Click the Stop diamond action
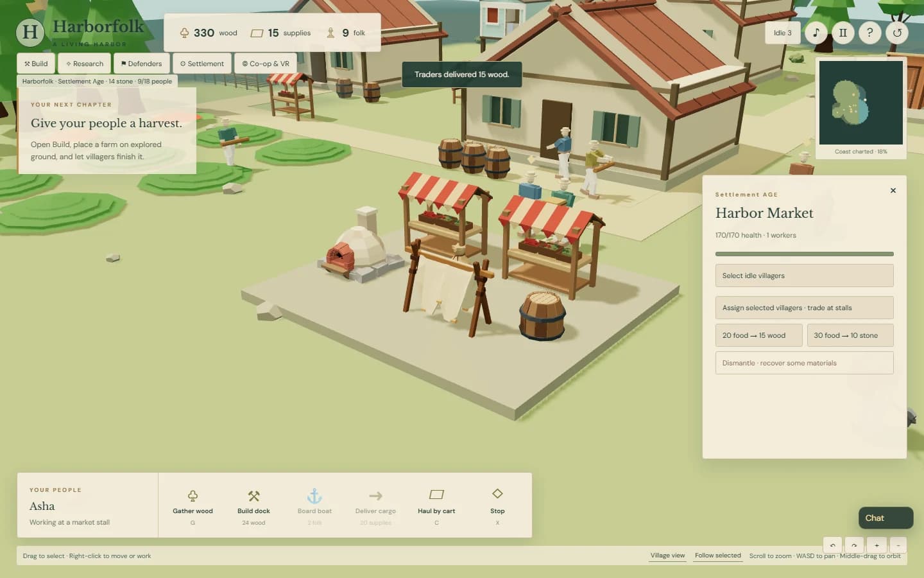924x578 pixels. point(497,505)
